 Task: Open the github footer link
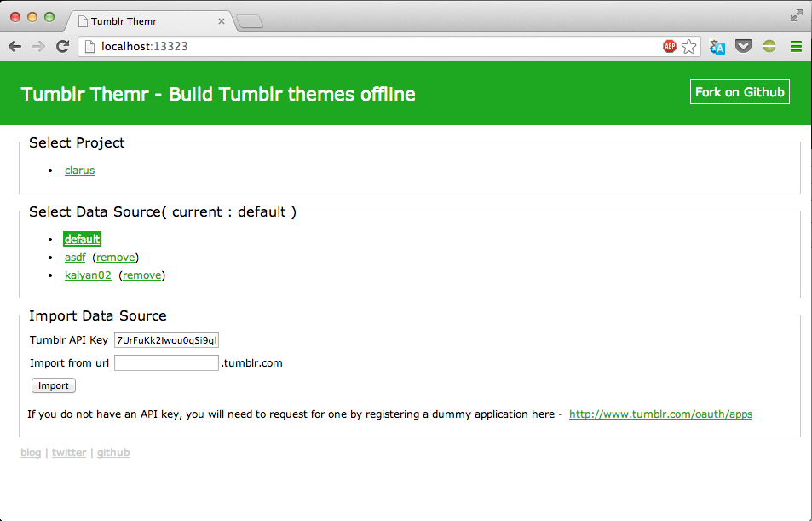pos(112,453)
